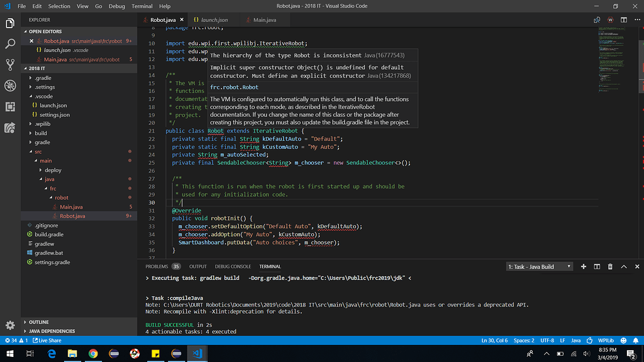Viewport: 644px width, 362px height.
Task: Open the Selection menu
Action: pyautogui.click(x=59, y=6)
